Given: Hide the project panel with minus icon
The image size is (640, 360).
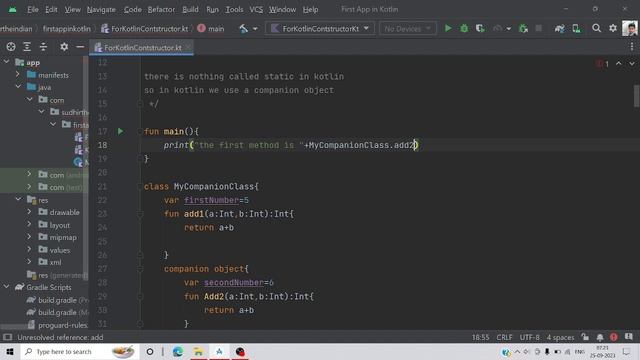Looking at the screenshot, I should 80,47.
